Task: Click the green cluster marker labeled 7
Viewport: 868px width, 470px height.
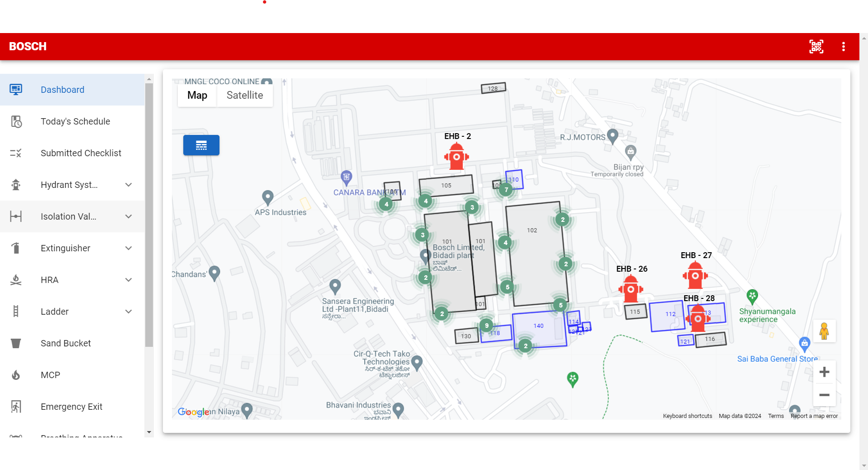Action: [x=506, y=190]
